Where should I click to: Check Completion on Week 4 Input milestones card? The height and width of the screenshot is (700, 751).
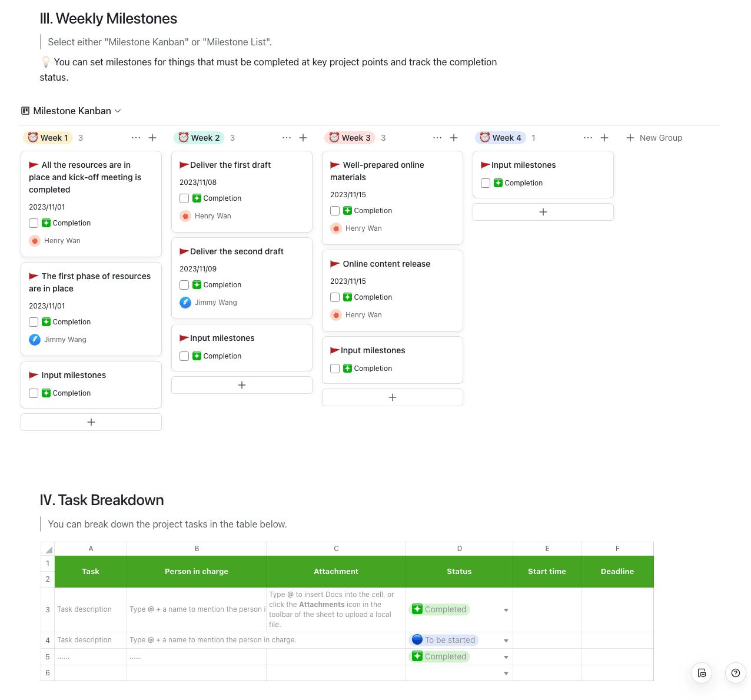tap(486, 183)
